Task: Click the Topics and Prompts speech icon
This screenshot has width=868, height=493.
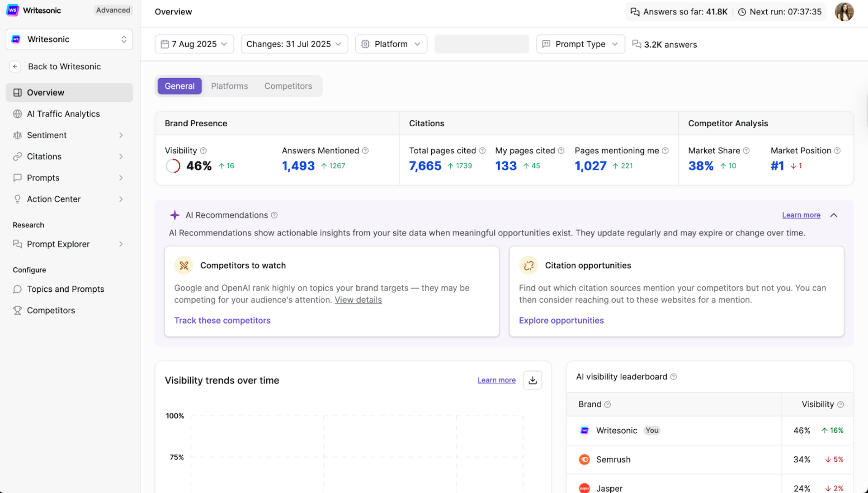Action: coord(18,289)
